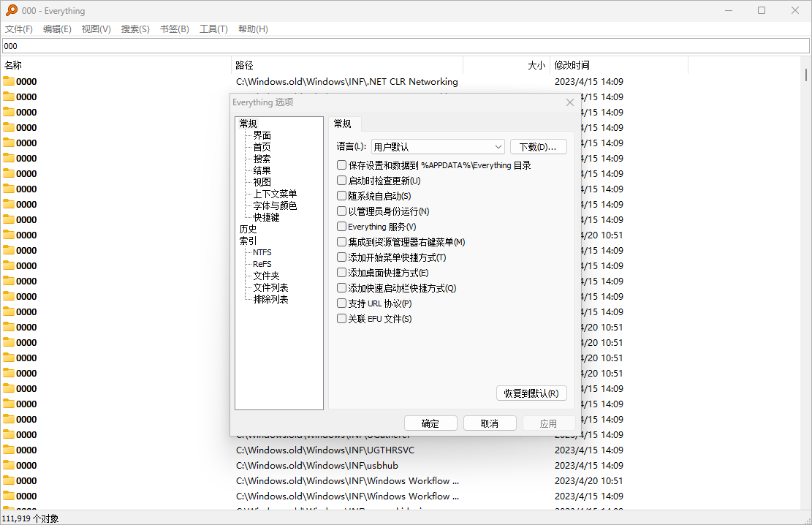The height and width of the screenshot is (525, 812).
Task: Select NTFS under 索引 in tree
Action: [262, 252]
